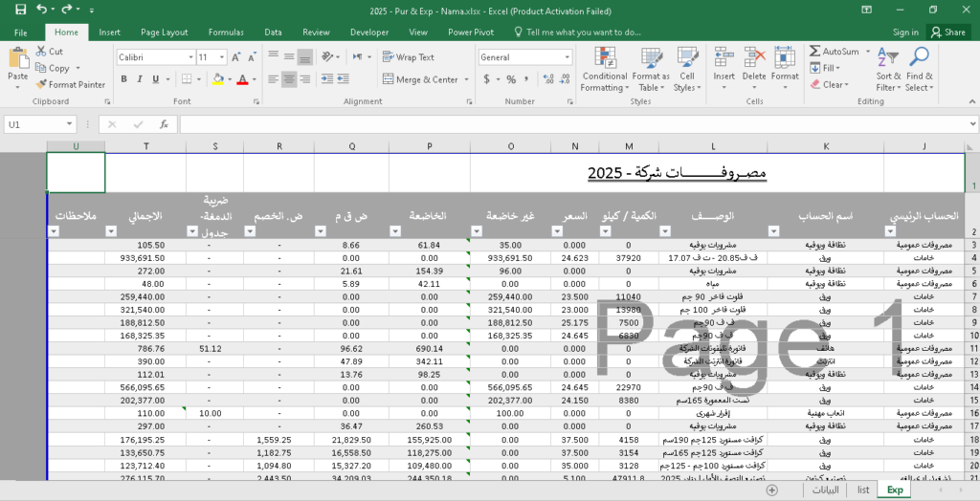Switch to the list sheet tab
The image size is (980, 501).
[863, 490]
